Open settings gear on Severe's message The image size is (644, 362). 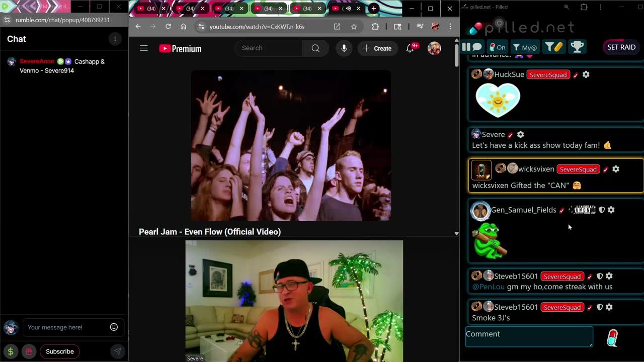coord(520,135)
